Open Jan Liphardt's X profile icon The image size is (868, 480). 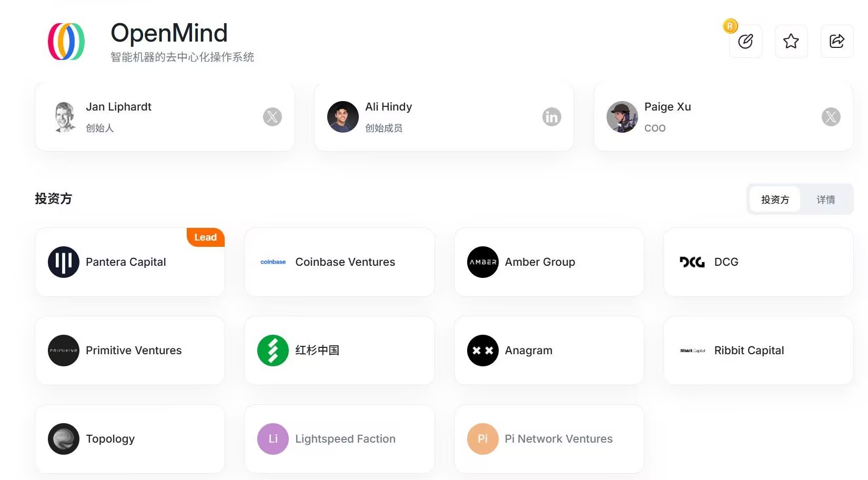pyautogui.click(x=272, y=117)
